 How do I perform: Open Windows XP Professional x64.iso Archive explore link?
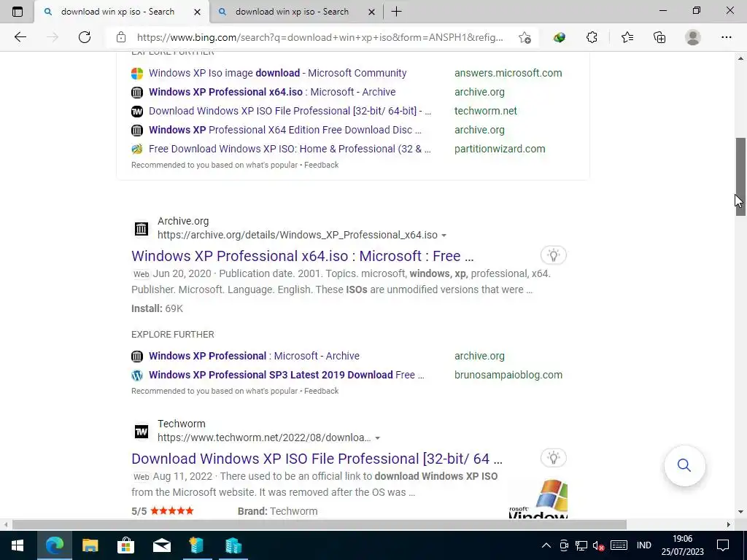click(x=272, y=92)
